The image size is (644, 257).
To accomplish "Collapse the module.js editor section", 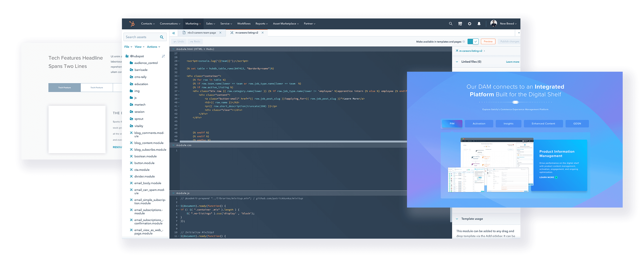I will click(174, 193).
